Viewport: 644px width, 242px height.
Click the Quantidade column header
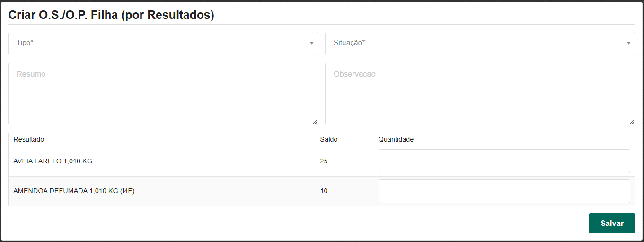[x=396, y=139]
